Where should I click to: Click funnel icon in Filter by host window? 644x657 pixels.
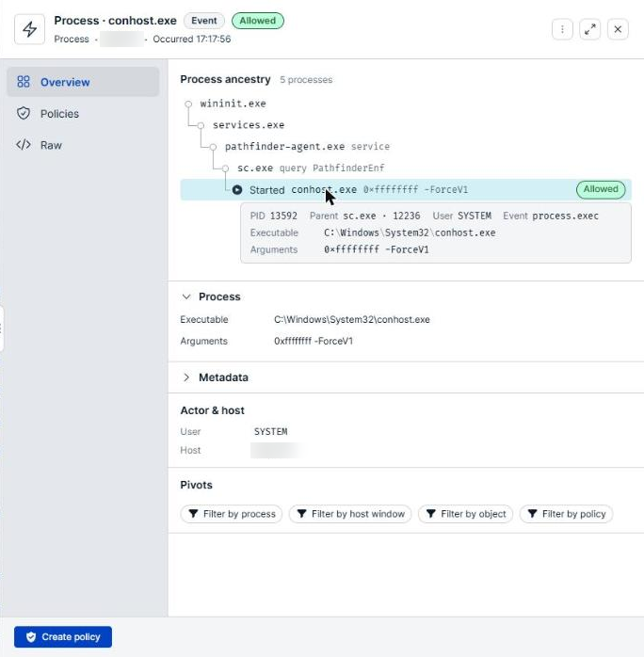[x=301, y=514]
